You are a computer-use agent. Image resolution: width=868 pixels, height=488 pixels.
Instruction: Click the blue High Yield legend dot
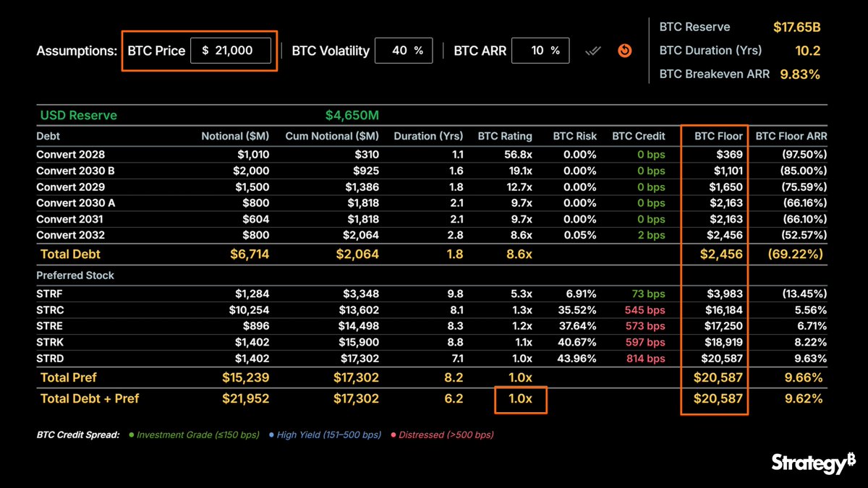pyautogui.click(x=271, y=435)
